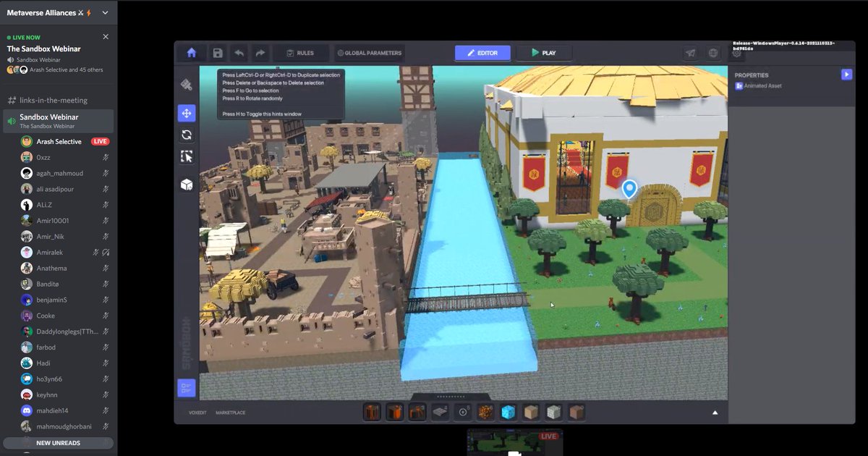Activate the Rotate tool
This screenshot has width=868, height=456.
[x=187, y=135]
